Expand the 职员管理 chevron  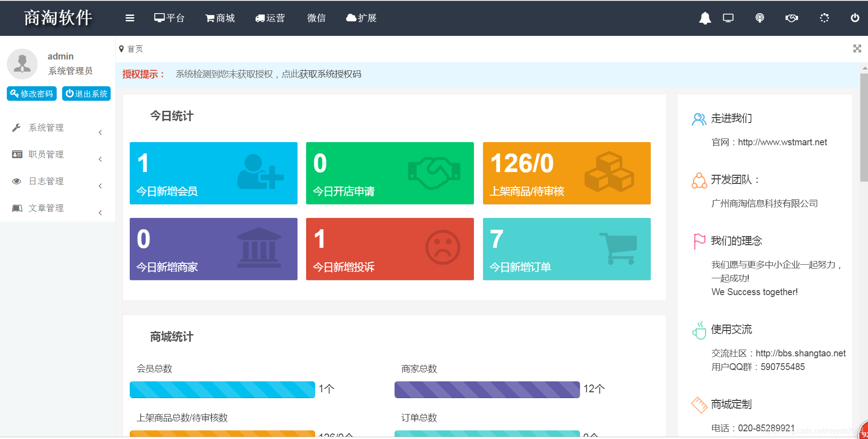100,159
